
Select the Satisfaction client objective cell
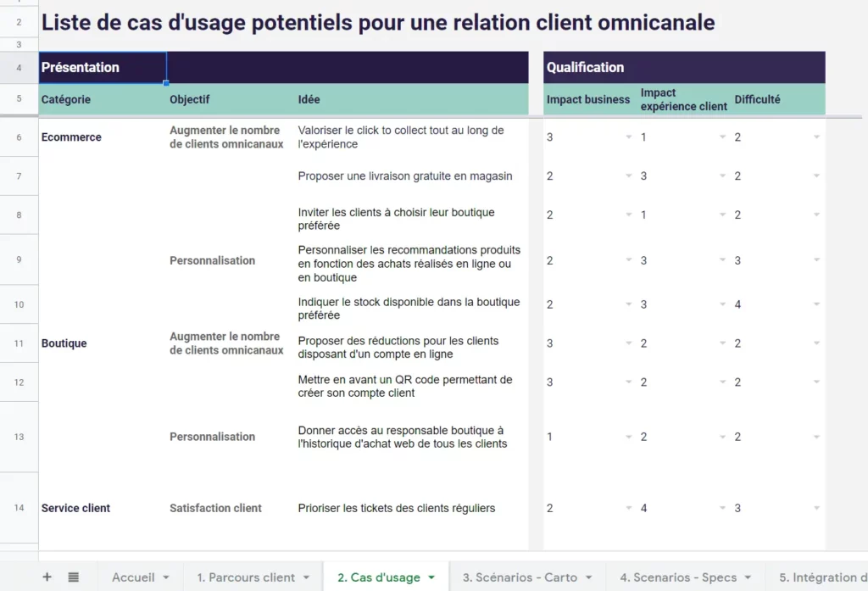(x=231, y=508)
